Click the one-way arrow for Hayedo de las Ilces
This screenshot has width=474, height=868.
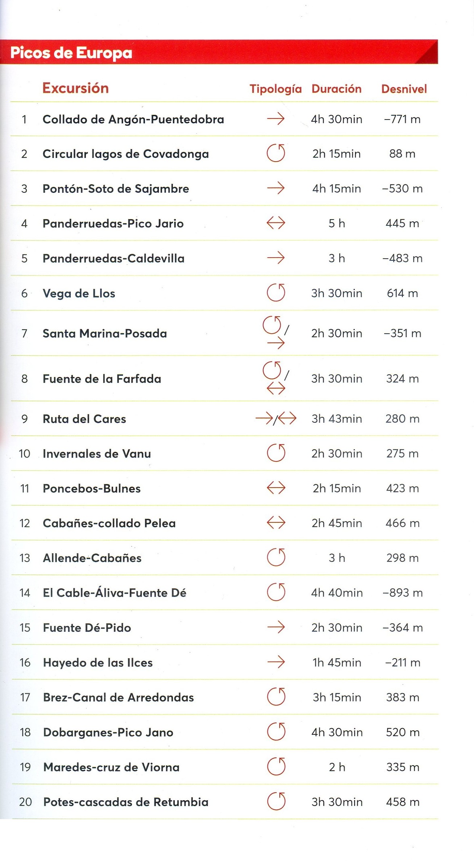click(x=276, y=662)
